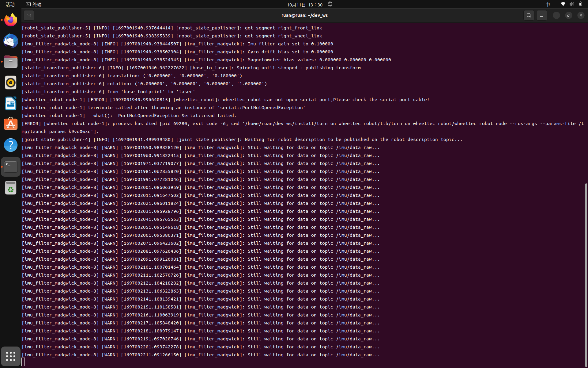Open the Files manager in dock

(x=11, y=62)
